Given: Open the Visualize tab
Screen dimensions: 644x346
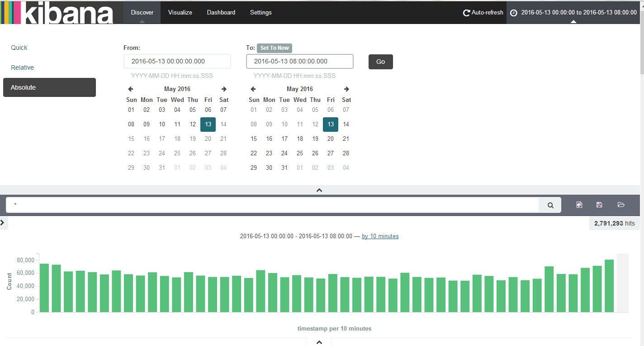Looking at the screenshot, I should pyautogui.click(x=180, y=13).
